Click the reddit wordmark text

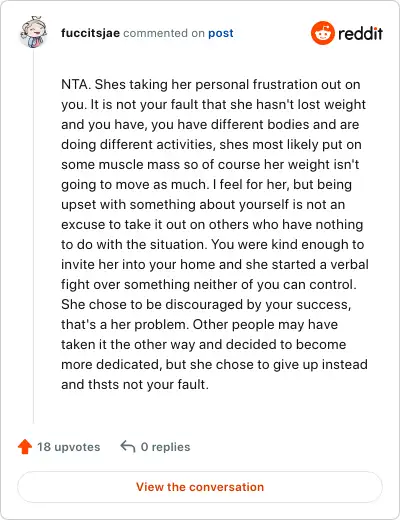(x=360, y=33)
